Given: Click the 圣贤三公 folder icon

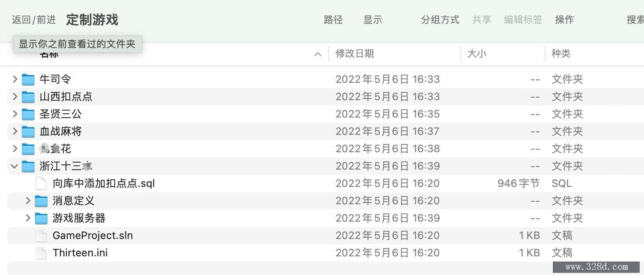Looking at the screenshot, I should click(28, 114).
